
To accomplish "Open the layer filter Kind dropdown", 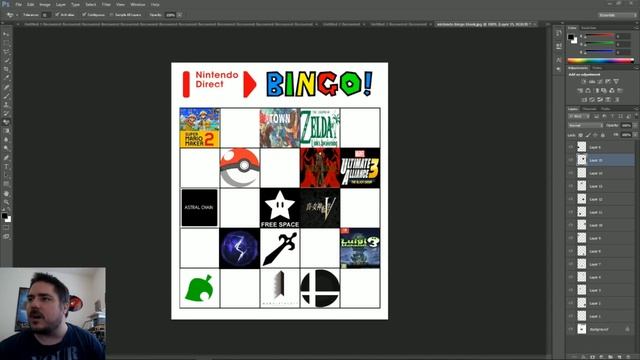I will pyautogui.click(x=578, y=116).
